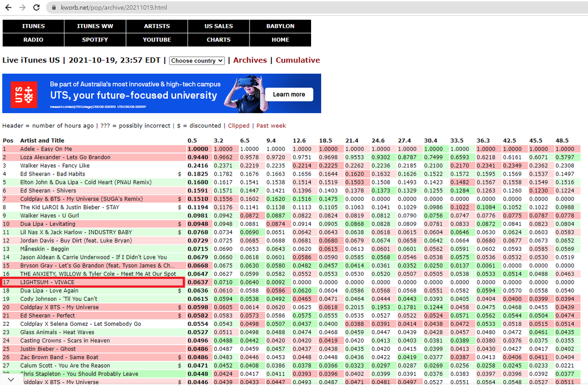The image size is (588, 385).
Task: Select the 0.5 hours column header
Action: (192, 141)
